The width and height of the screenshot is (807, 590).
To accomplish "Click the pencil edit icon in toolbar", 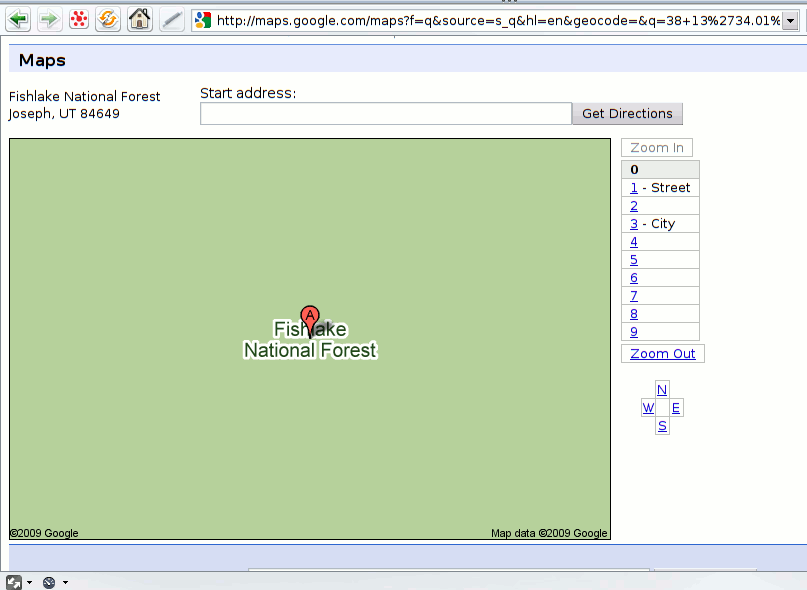I will (171, 19).
